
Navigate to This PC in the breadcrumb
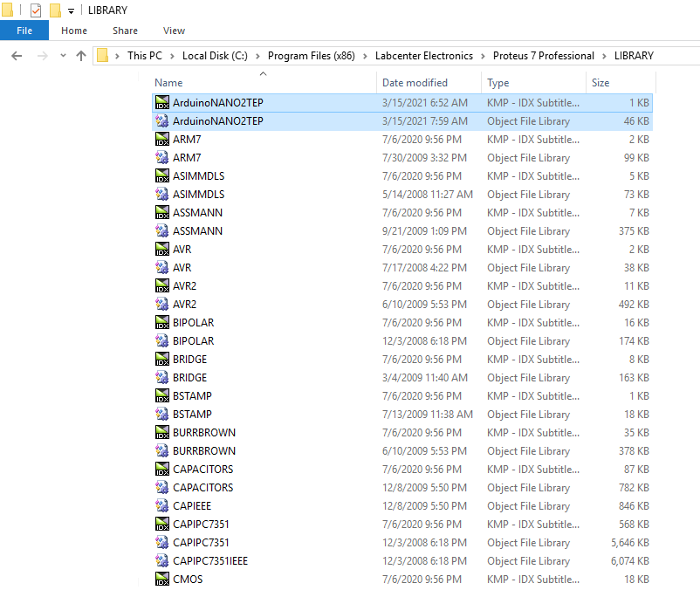(x=145, y=56)
